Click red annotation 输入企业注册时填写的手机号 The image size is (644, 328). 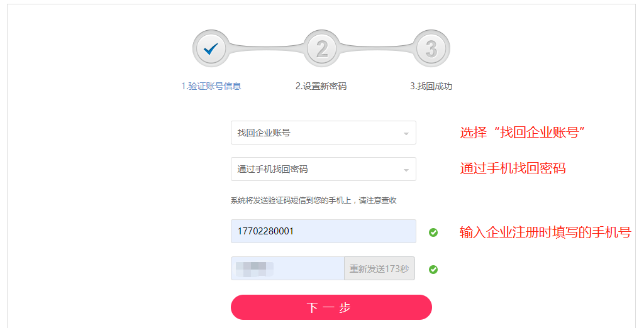(x=545, y=232)
